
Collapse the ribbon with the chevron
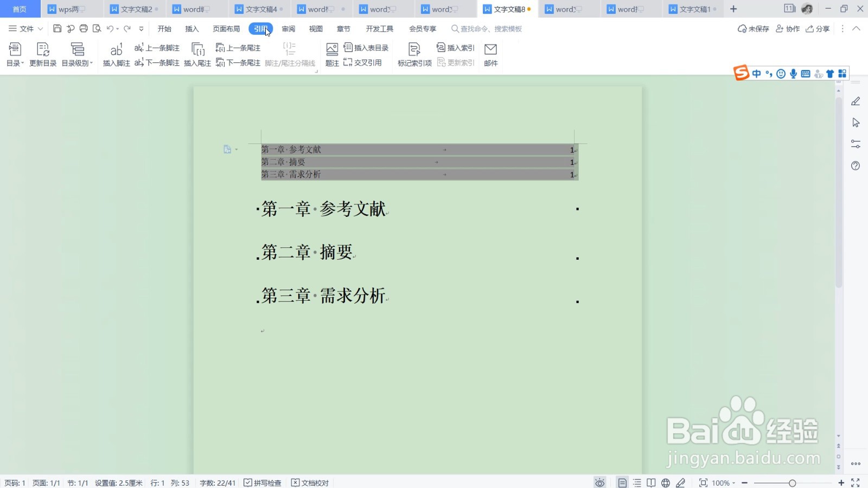tap(856, 29)
